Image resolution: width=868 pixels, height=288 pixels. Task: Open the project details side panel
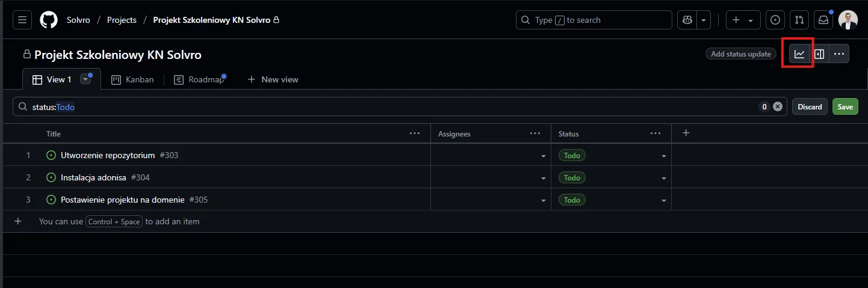[x=819, y=54]
